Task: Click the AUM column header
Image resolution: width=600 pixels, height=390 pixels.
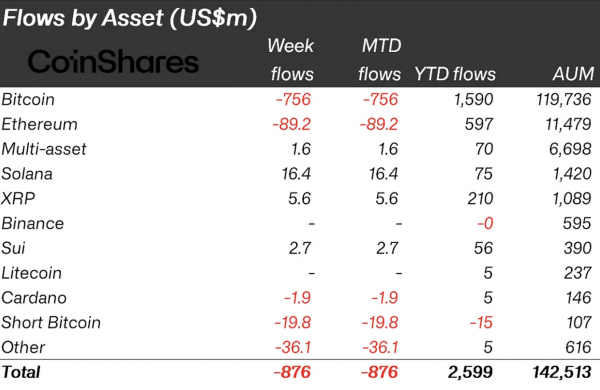Action: 573,74
